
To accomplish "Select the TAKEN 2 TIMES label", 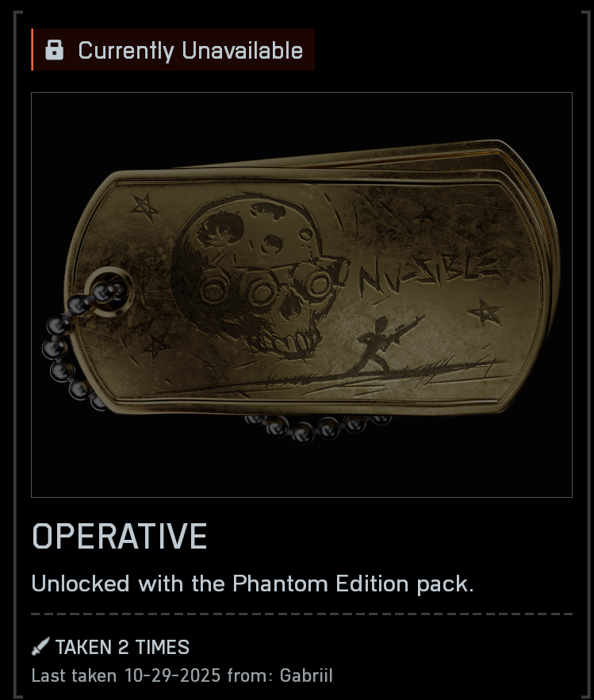I will point(122,647).
